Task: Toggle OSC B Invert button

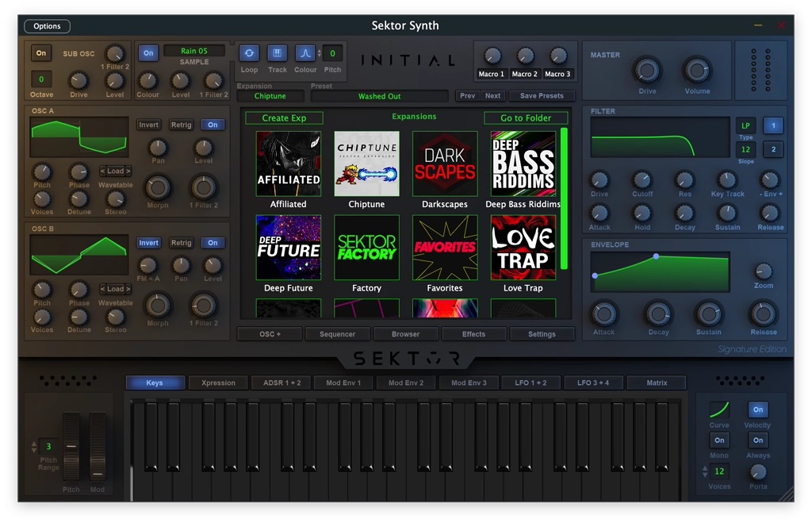Action: [148, 243]
